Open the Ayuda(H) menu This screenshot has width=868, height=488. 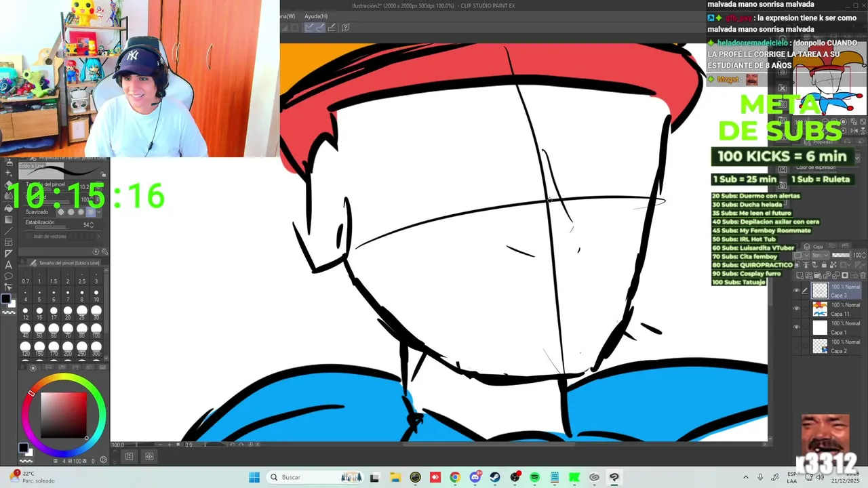(316, 16)
